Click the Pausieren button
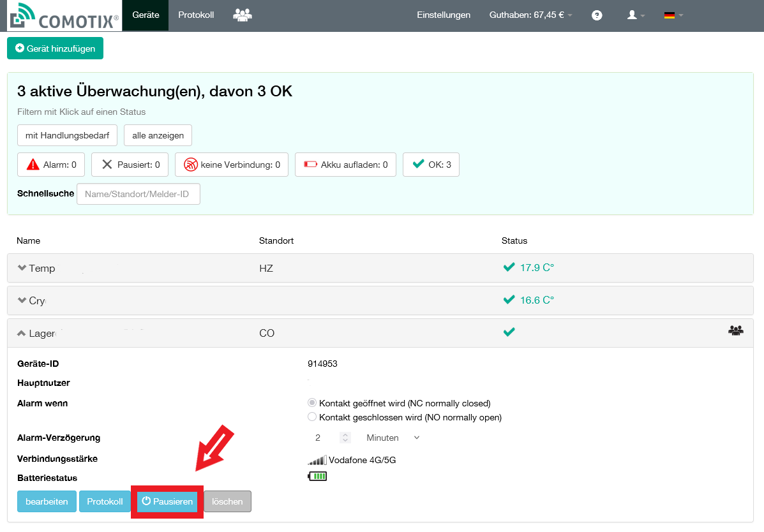 click(167, 501)
